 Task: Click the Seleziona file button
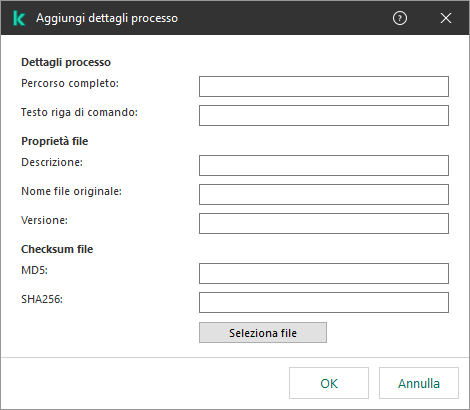coord(263,333)
